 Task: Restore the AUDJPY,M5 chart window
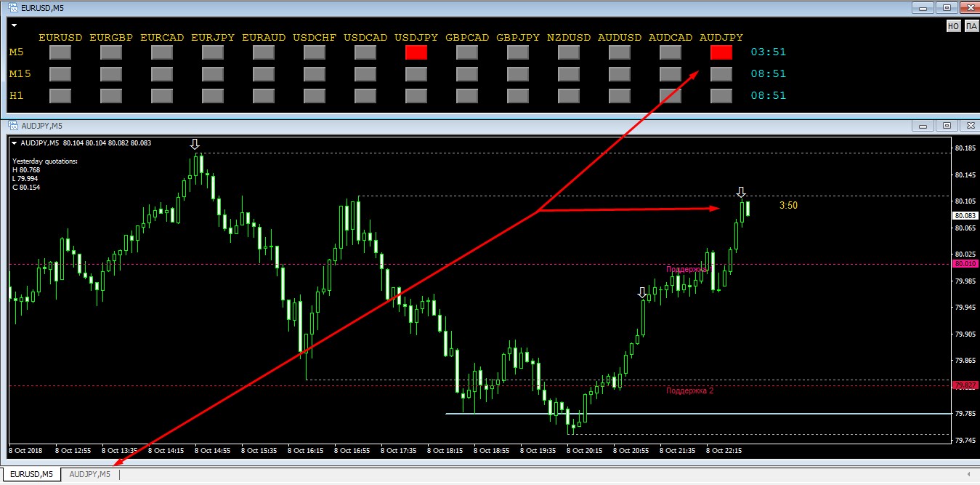(x=947, y=125)
